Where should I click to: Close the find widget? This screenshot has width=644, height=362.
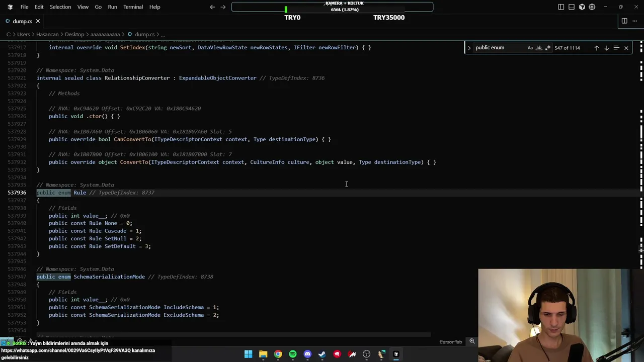626,48
